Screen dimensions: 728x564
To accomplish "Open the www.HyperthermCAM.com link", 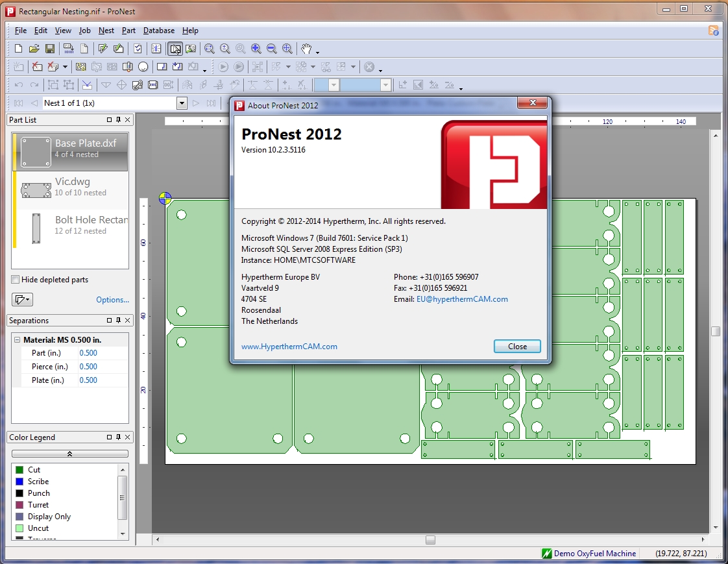I will click(x=289, y=347).
